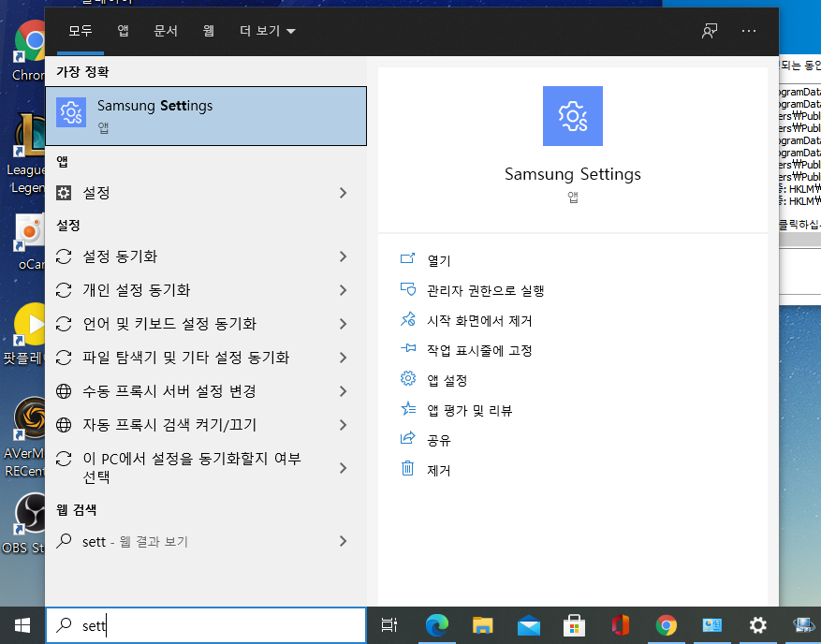The width and height of the screenshot is (821, 644).
Task: Open the 설정 app gear icon
Action: (x=64, y=193)
